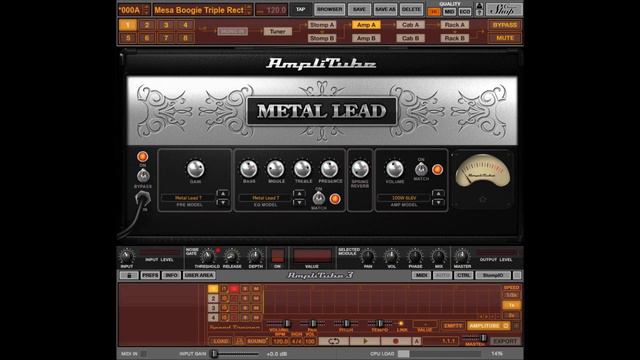Adjust the MIDDLE knob

pyautogui.click(x=276, y=169)
